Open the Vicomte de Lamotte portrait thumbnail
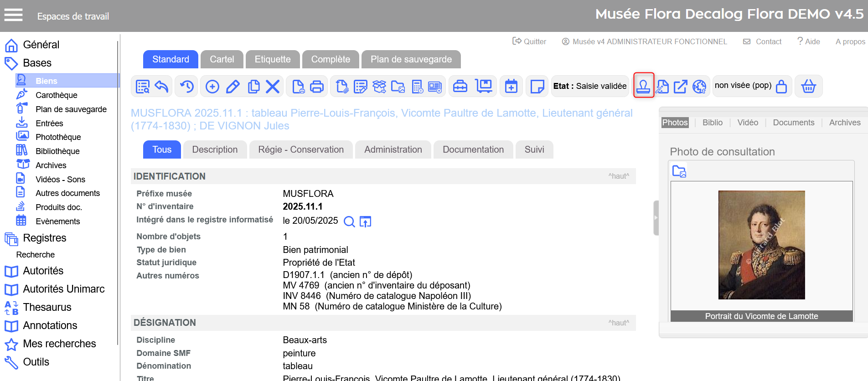868x381 pixels. coord(761,245)
